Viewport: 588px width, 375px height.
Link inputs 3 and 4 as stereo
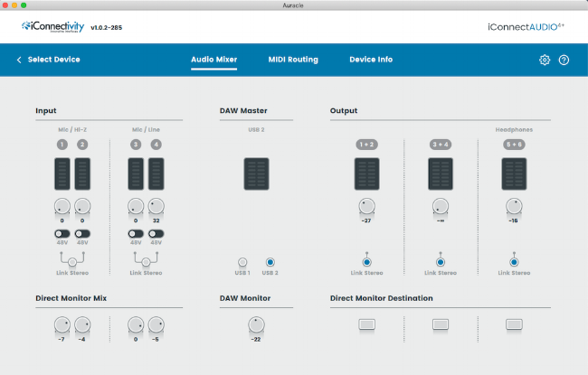pyautogui.click(x=146, y=262)
